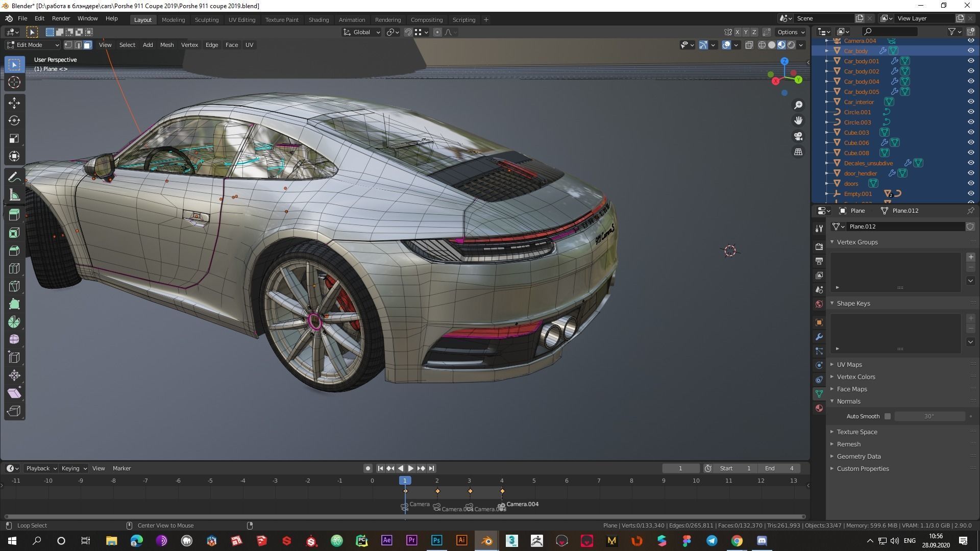Select the Cursor tool
The width and height of the screenshot is (980, 551).
pyautogui.click(x=14, y=82)
